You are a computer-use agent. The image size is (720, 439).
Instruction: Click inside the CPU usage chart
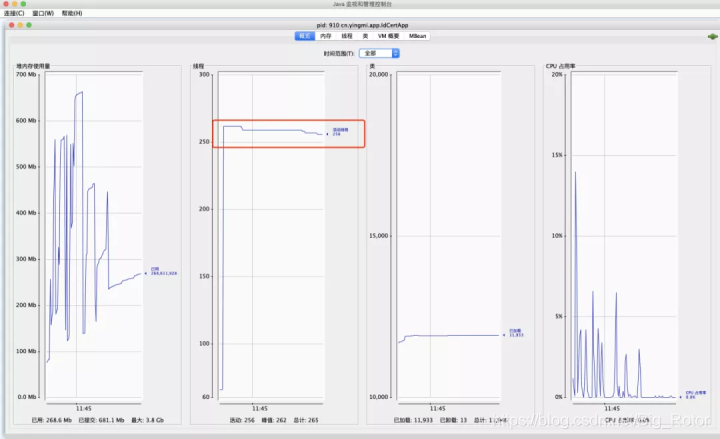coord(624,235)
